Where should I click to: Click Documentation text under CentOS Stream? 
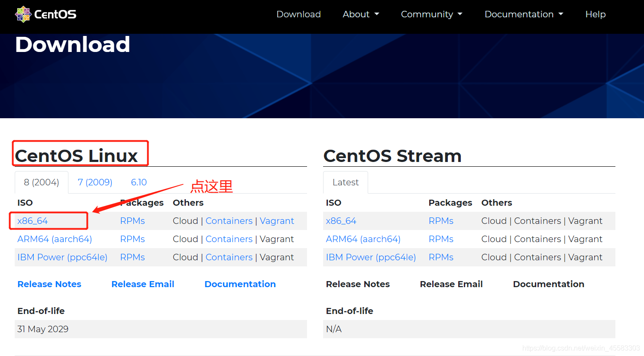point(549,284)
